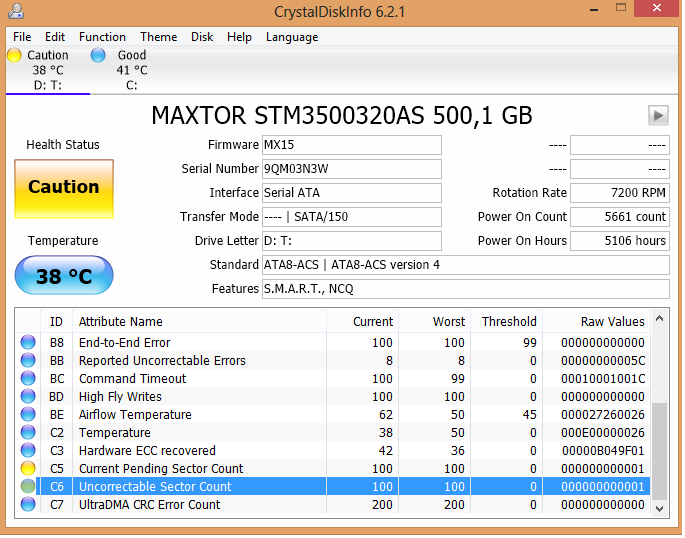Maximize the CrystalDiskInfo window
Viewport: 685px width, 538px height.
point(621,8)
